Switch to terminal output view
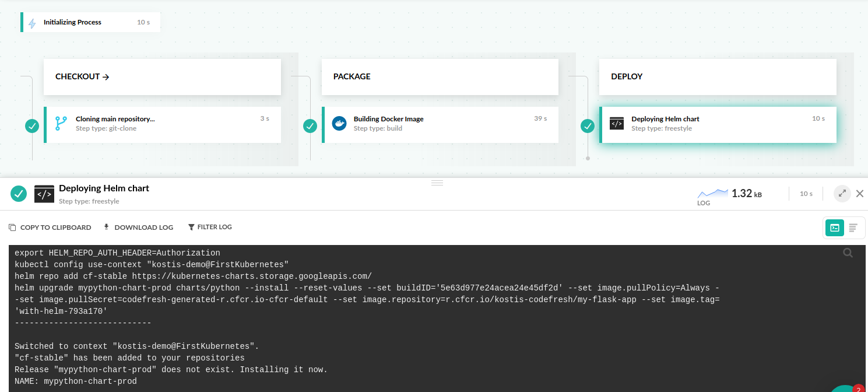This screenshot has height=392, width=868. pos(835,228)
